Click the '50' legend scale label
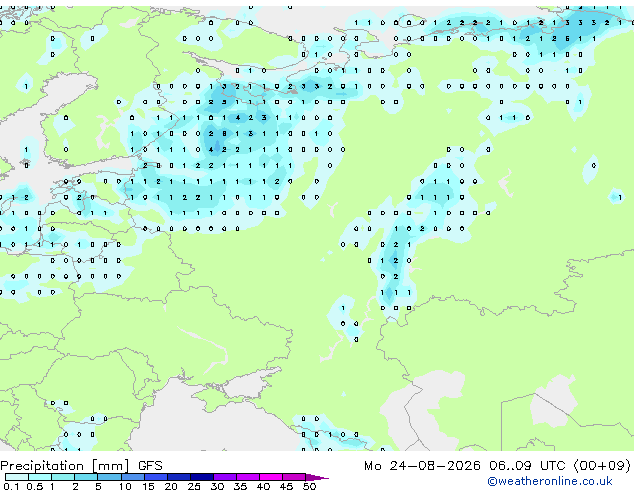 [x=309, y=486]
